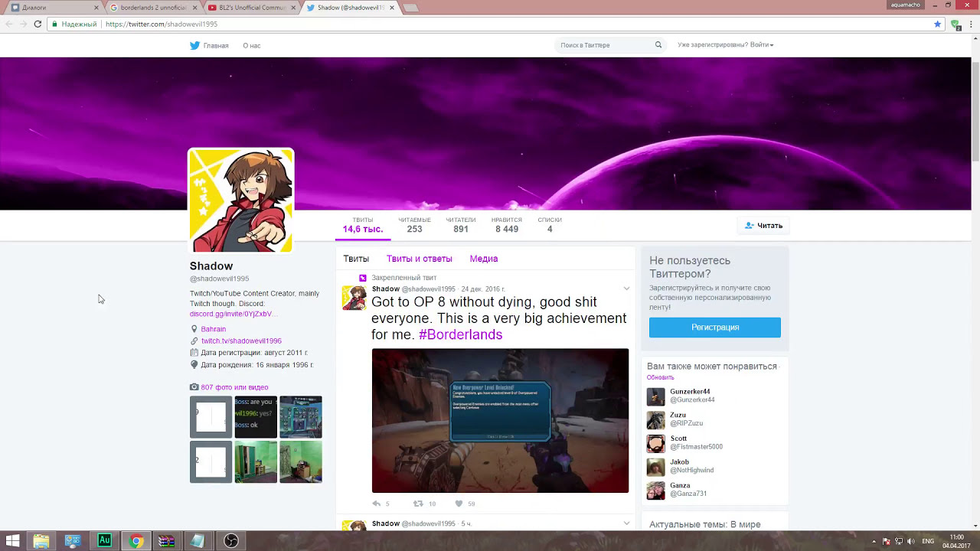Open a new browser tab
This screenshot has height=551, width=980.
pyautogui.click(x=410, y=8)
